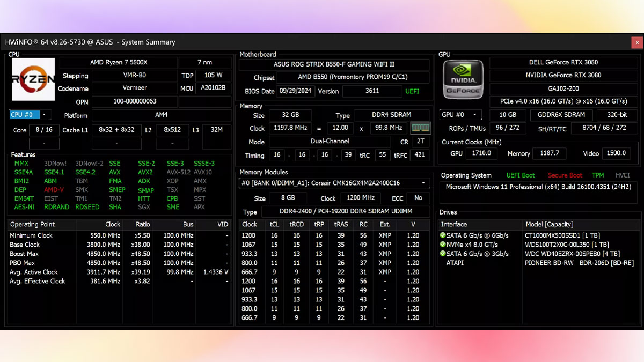Click the VID value 1.4336 V
The width and height of the screenshot is (644, 362).
tap(216, 272)
